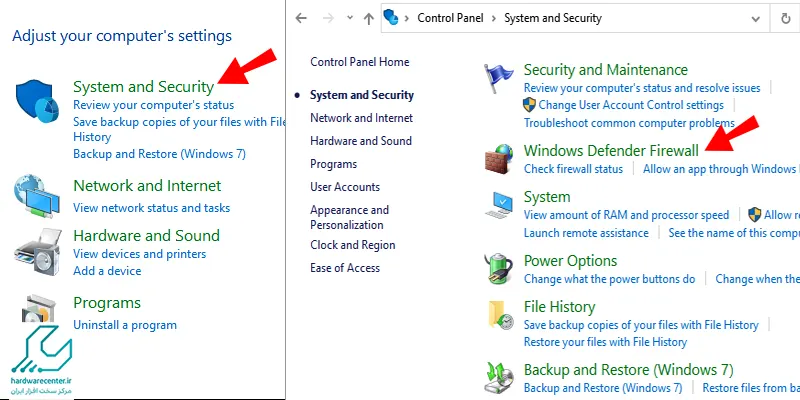
Task: Click the Hardware and Sound printer icon
Action: point(39,252)
